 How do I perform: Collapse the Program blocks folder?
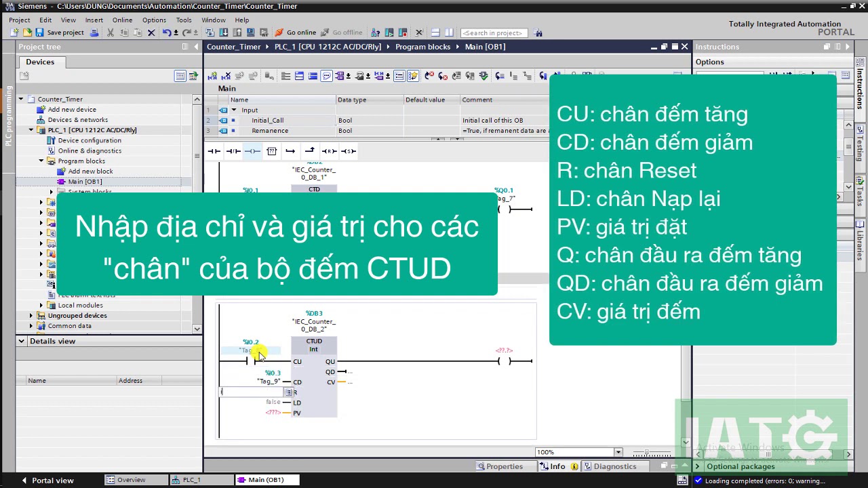pos(41,161)
